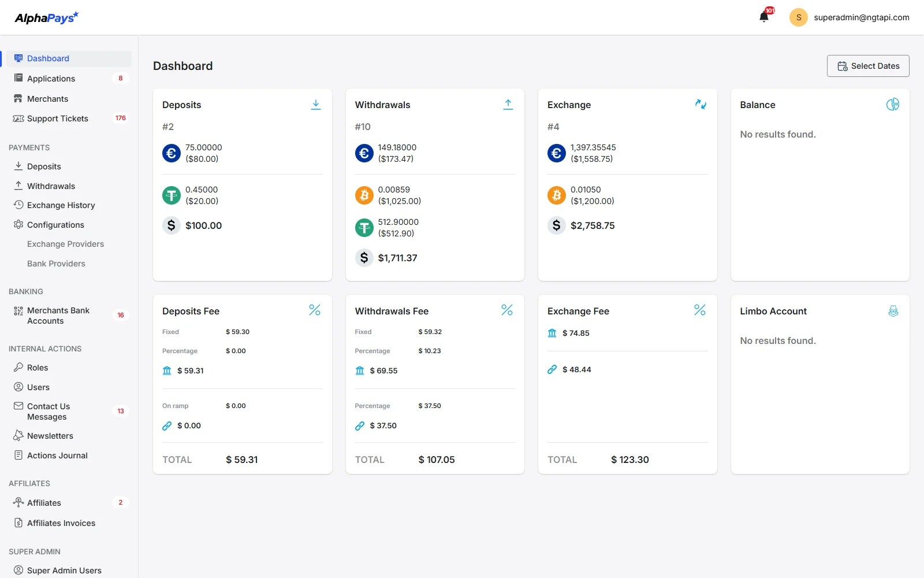Click the 8 badge on Applications
The height and width of the screenshot is (578, 924).
[x=121, y=78]
